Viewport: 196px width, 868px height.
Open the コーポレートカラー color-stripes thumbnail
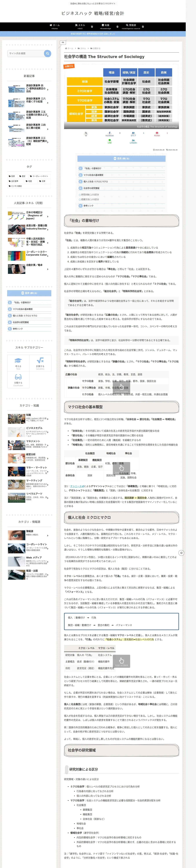(x=16, y=256)
